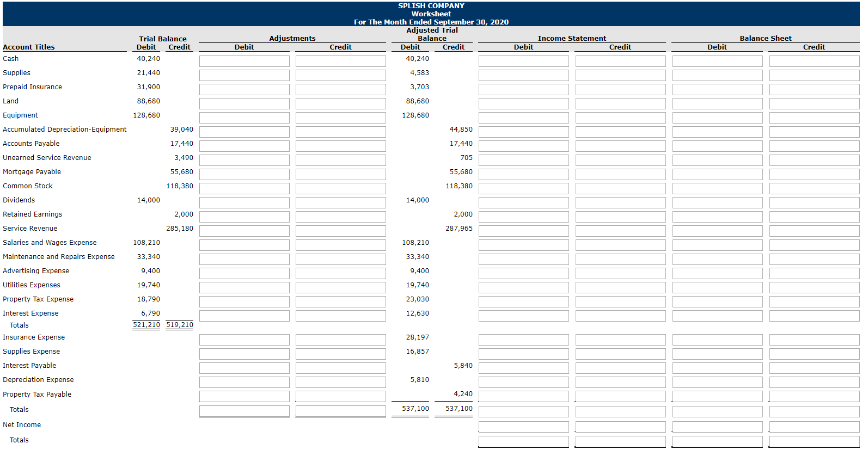868x456 pixels.
Task: Select the "Income Statement" column heading
Action: click(x=572, y=39)
